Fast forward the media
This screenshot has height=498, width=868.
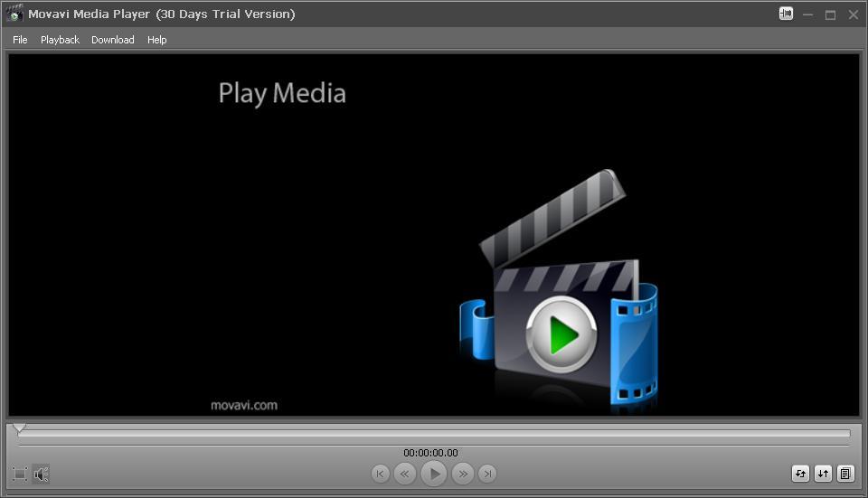(x=463, y=474)
